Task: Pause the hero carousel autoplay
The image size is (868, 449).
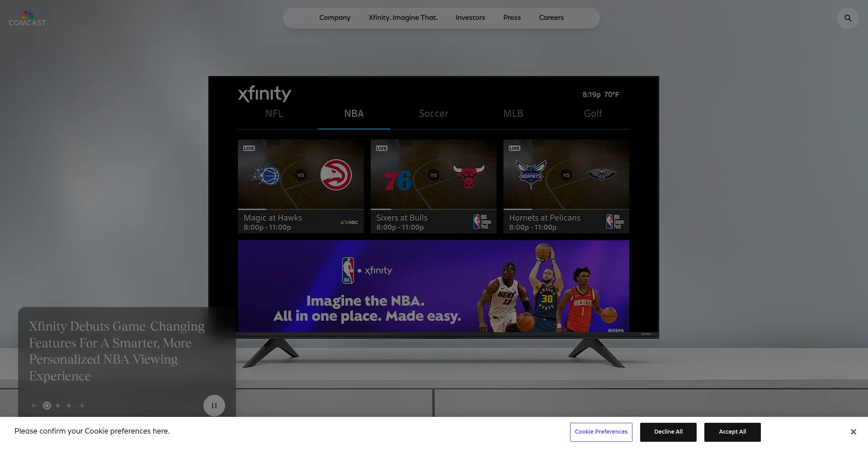Action: [x=214, y=406]
